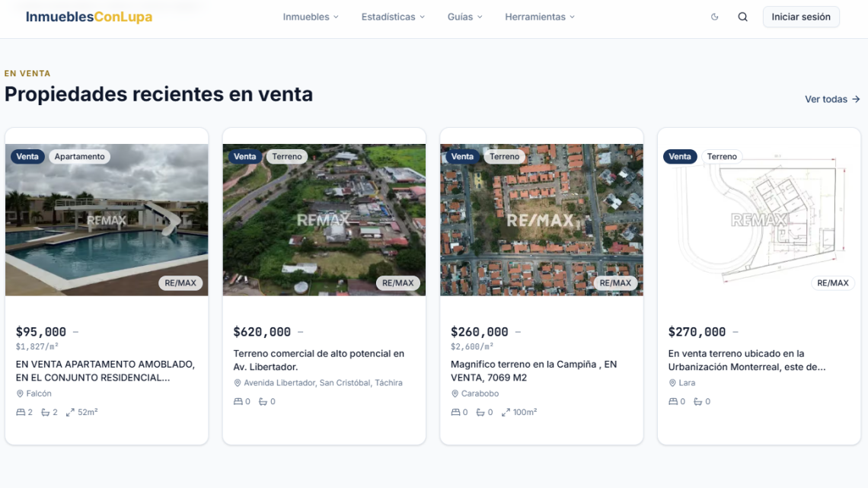
Task: Click bed icon on the Táchira card
Action: [238, 402]
